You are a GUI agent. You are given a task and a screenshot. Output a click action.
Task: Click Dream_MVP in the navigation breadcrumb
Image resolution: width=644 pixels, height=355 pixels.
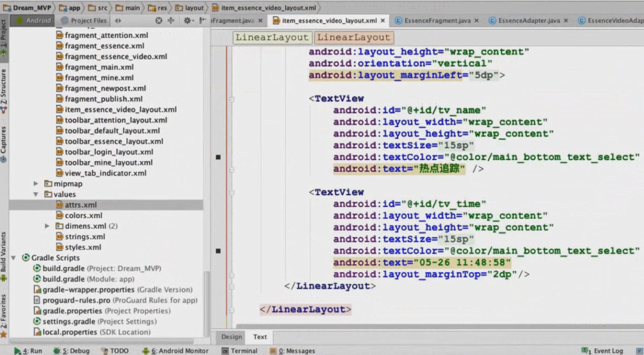point(27,8)
